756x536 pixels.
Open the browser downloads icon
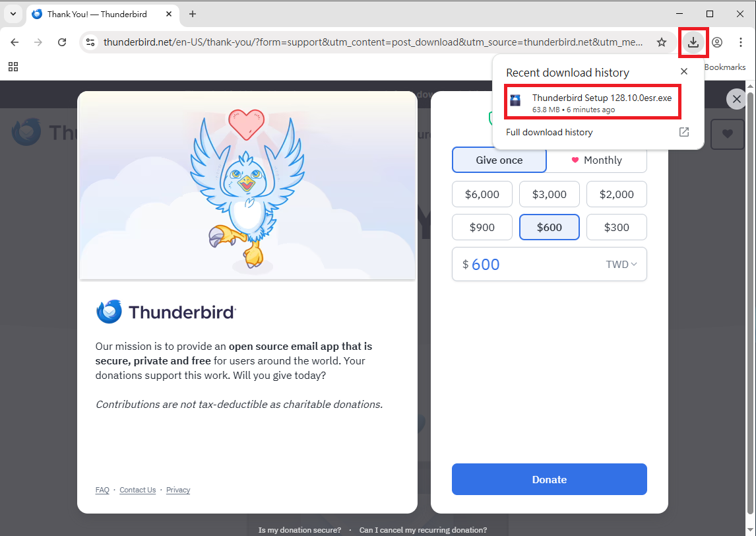pos(693,42)
